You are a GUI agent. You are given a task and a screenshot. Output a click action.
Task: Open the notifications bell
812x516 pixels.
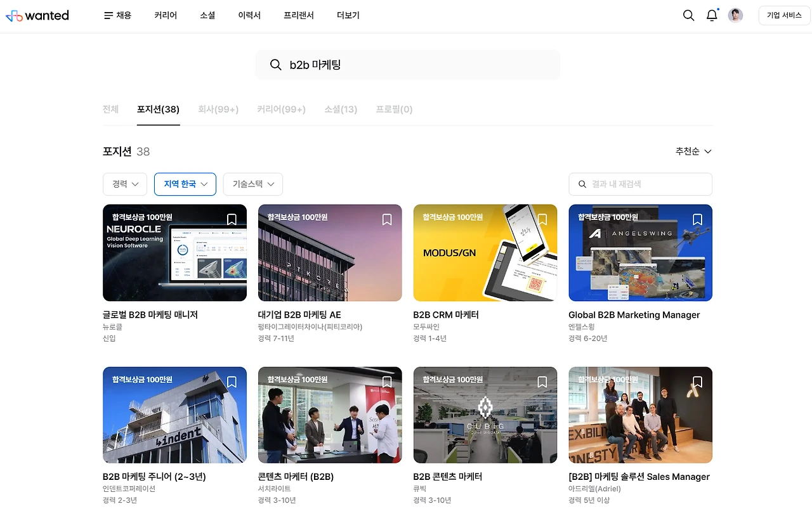pos(712,15)
